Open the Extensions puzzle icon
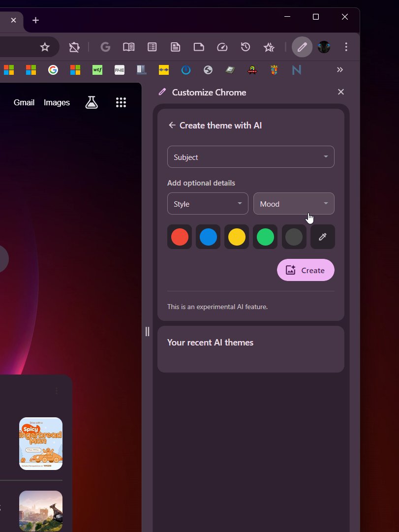Image resolution: width=399 pixels, height=532 pixels. [x=74, y=47]
